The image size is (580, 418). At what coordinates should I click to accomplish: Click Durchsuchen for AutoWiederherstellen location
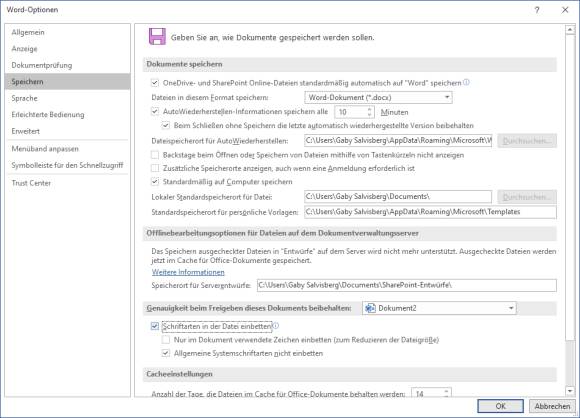pyautogui.click(x=527, y=141)
